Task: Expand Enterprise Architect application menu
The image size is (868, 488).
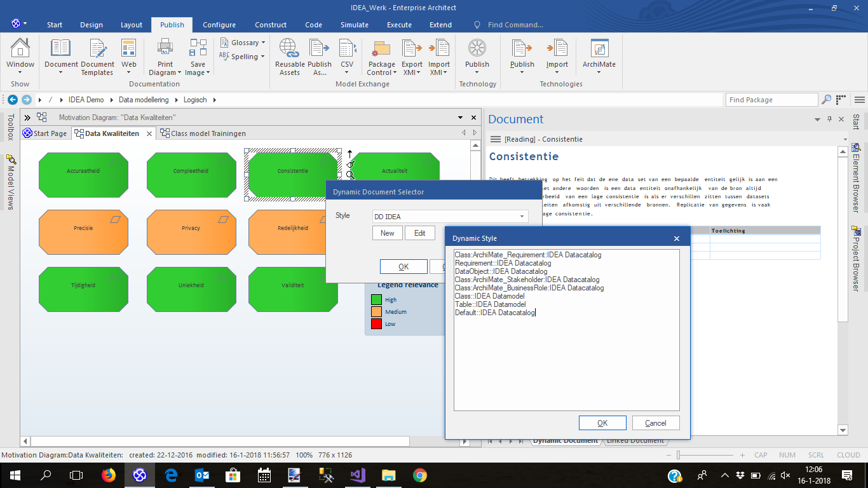Action: click(19, 24)
